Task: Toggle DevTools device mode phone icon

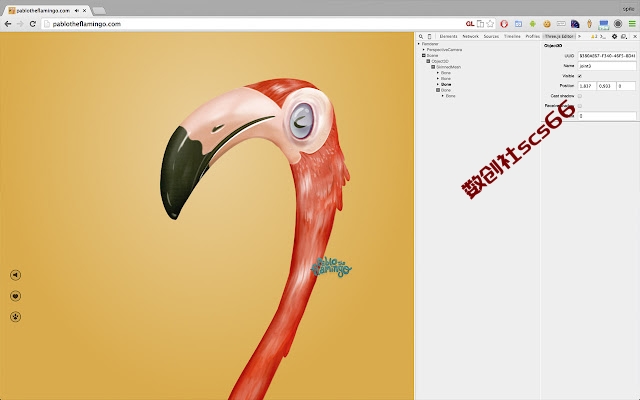Action: pyautogui.click(x=429, y=36)
